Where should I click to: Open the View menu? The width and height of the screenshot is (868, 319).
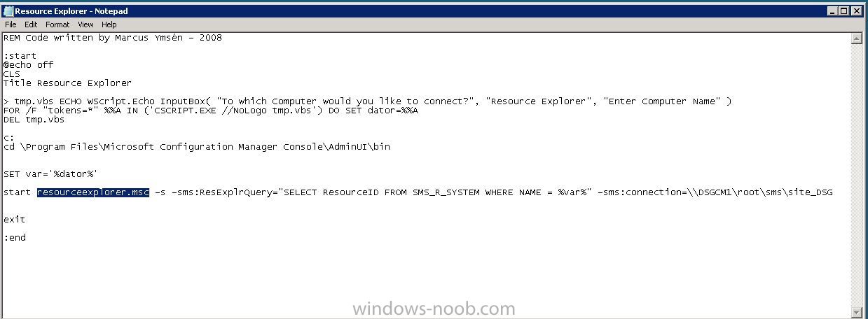pos(85,24)
